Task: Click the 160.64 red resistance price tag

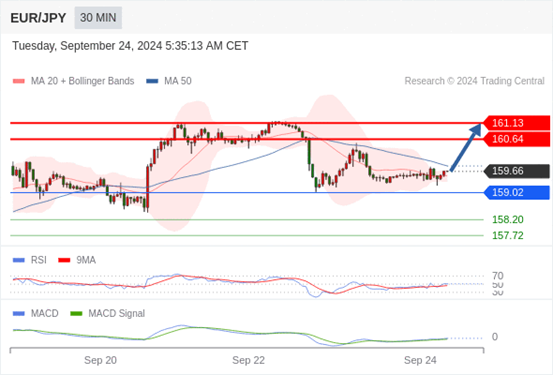Action: pyautogui.click(x=516, y=139)
